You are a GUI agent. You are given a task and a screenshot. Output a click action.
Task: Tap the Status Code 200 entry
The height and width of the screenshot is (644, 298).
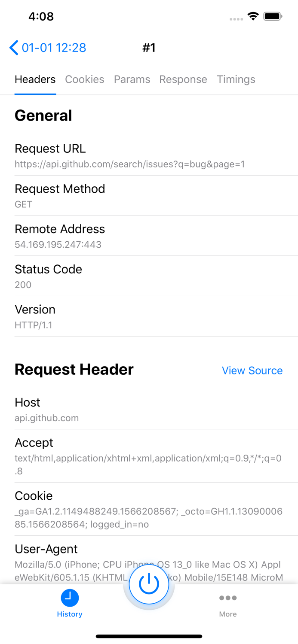23,285
